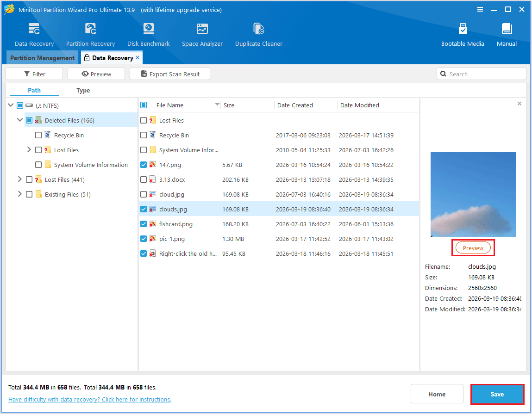The height and width of the screenshot is (414, 532).
Task: Select the System Volume Information tree item
Action: click(91, 165)
